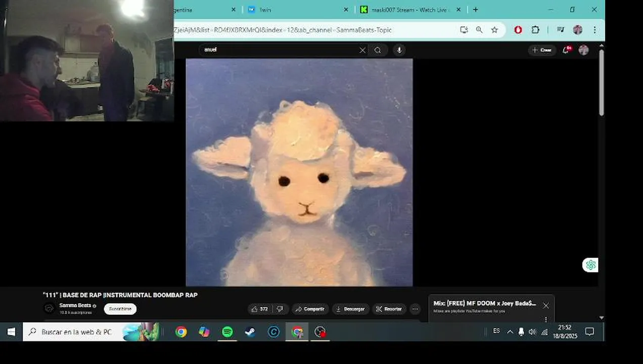Viewport: 643px width, 364px height.
Task: Click the video title '111 BASE DE RAP'
Action: click(120, 295)
